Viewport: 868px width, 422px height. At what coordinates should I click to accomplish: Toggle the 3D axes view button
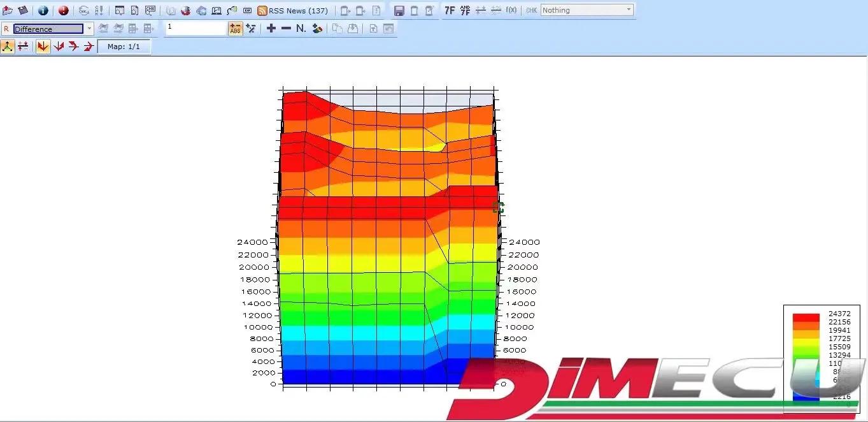click(x=8, y=47)
